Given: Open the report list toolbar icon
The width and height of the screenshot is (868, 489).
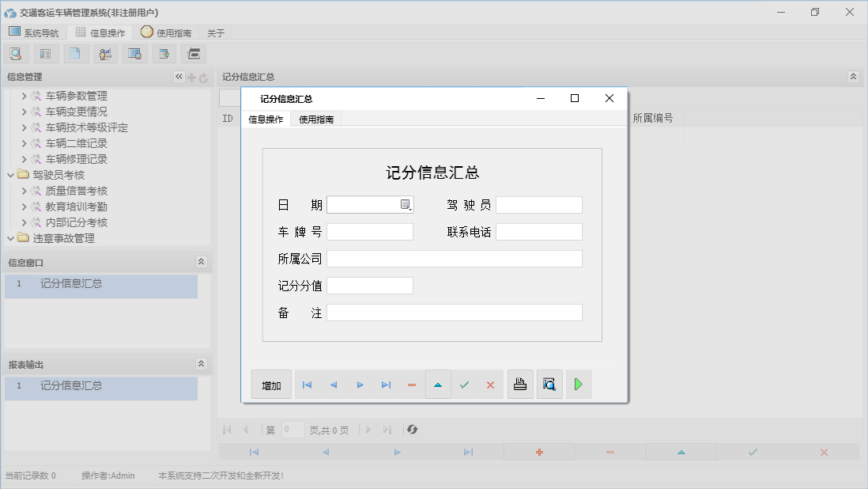Looking at the screenshot, I should click(45, 53).
